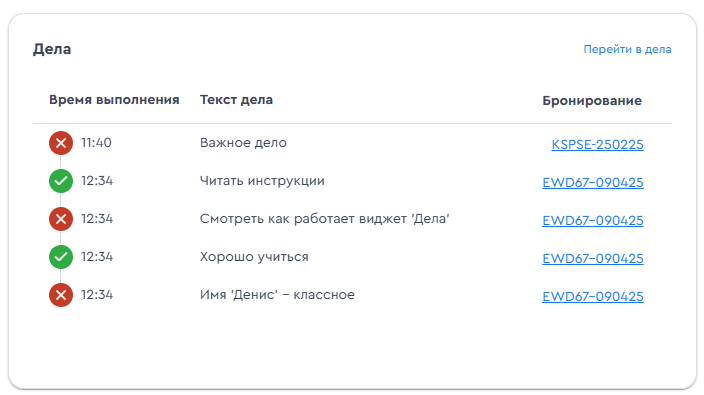Screen dimensions: 704x395
Task: Open EWD67-090425 link for 'Хорошо учиться'
Action: coord(593,259)
